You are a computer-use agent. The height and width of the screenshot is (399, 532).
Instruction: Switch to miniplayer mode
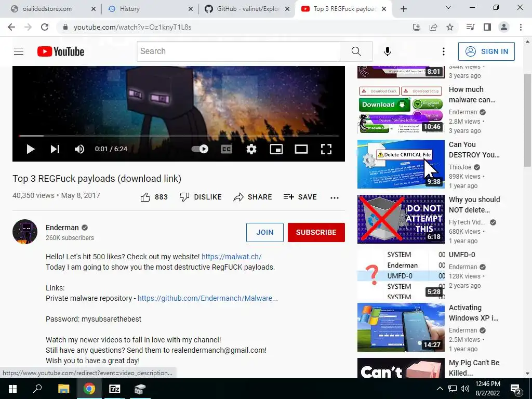(x=276, y=149)
